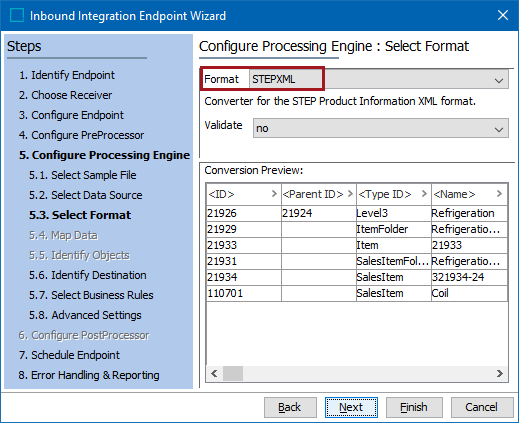Click the arrow icon in Name column header

pos(499,194)
